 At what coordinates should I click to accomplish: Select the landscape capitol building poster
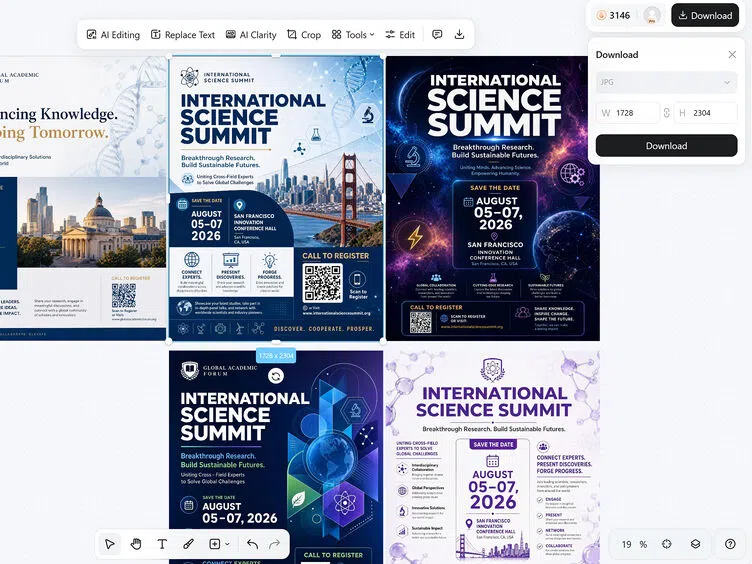(x=83, y=199)
